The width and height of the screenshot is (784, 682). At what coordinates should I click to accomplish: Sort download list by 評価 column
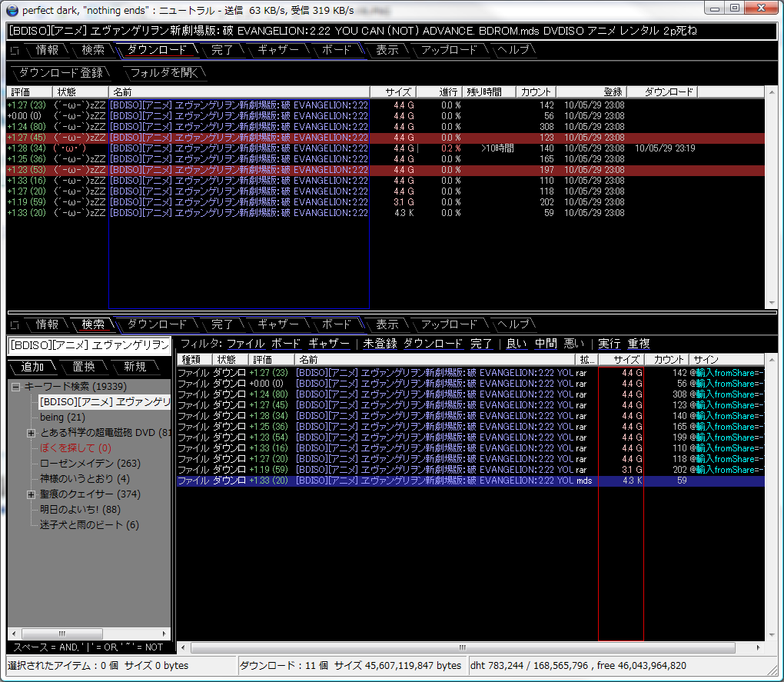coord(29,92)
